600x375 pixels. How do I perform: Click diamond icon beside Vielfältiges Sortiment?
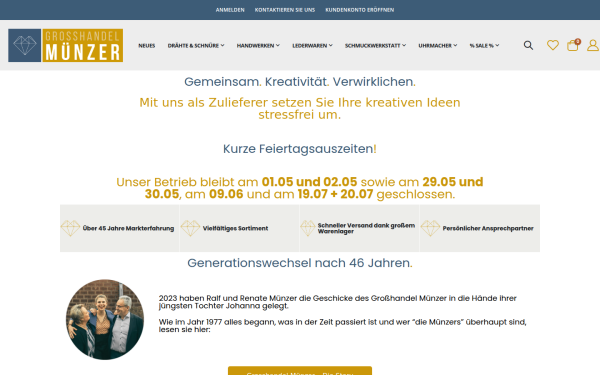tap(190, 228)
